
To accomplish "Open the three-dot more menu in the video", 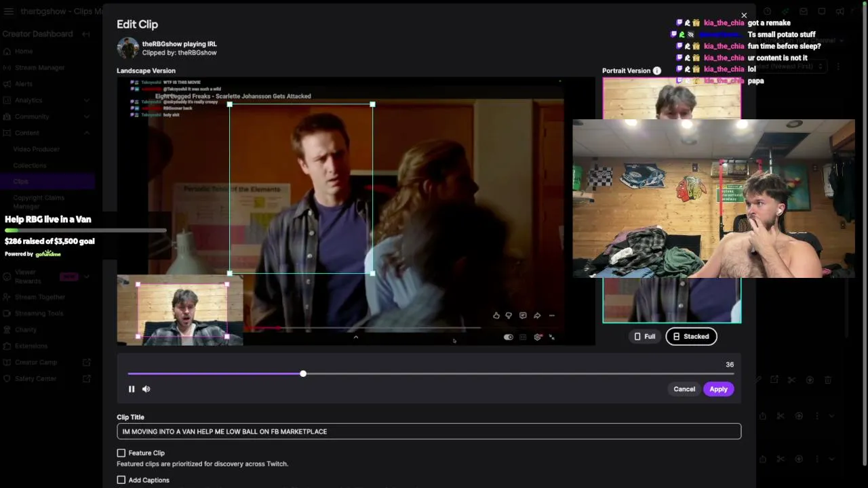I will 551,315.
